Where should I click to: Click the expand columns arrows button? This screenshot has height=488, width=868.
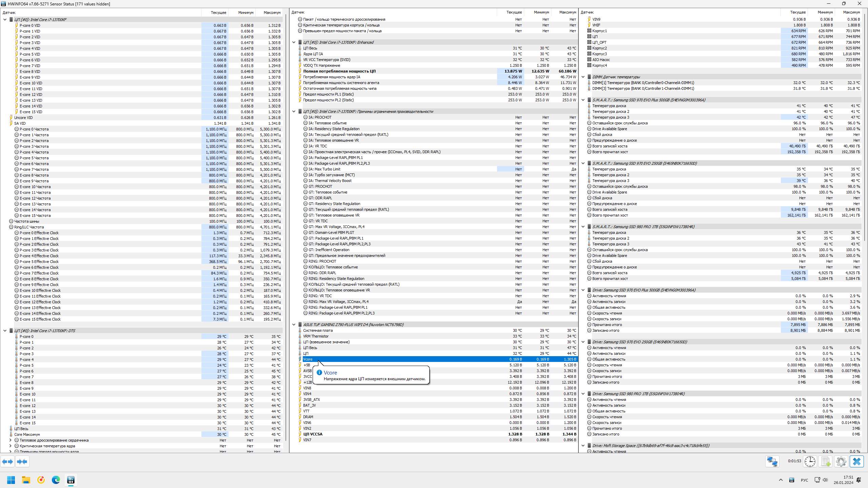click(x=7, y=462)
